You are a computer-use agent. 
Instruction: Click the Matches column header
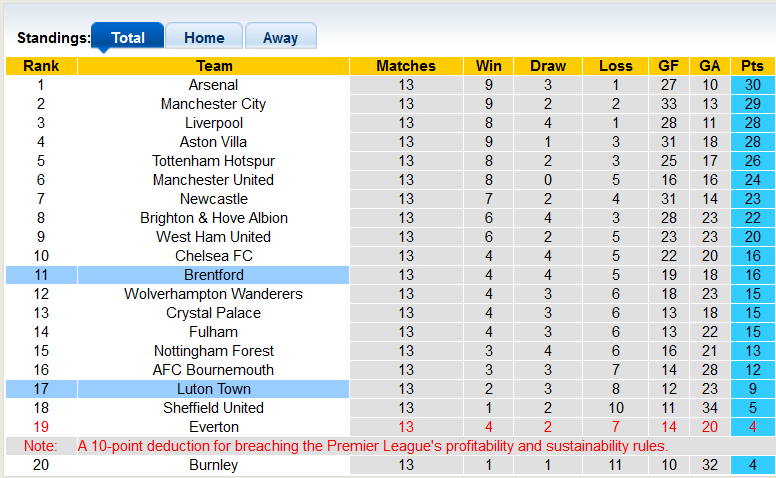[406, 66]
